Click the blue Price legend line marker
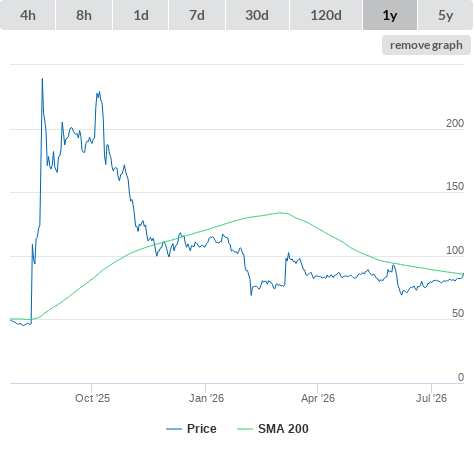 coord(174,429)
